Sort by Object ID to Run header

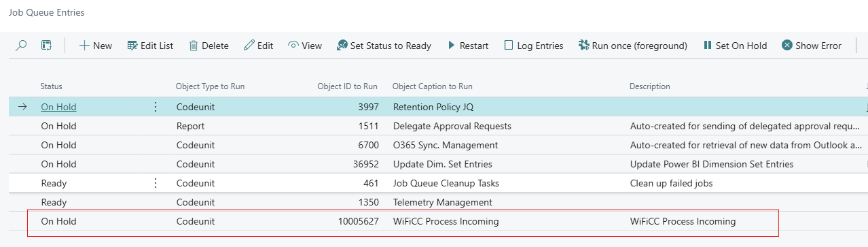pyautogui.click(x=347, y=86)
